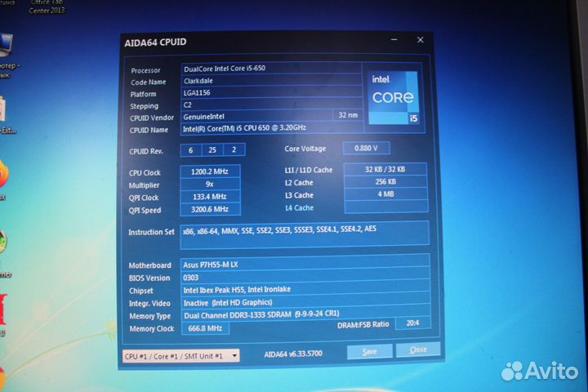Image resolution: width=588 pixels, height=392 pixels.
Task: Click the instruction set list field
Action: [x=305, y=235]
